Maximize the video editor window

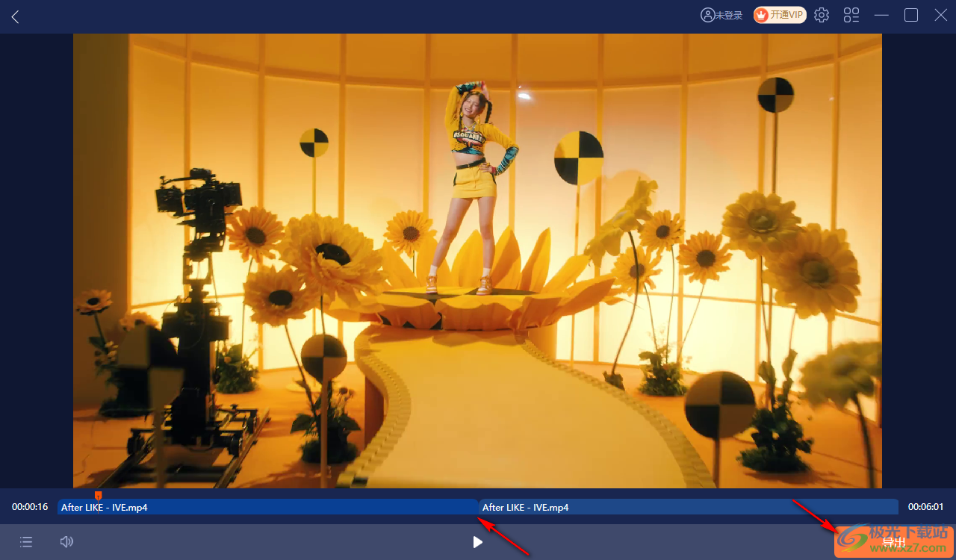[x=911, y=15]
